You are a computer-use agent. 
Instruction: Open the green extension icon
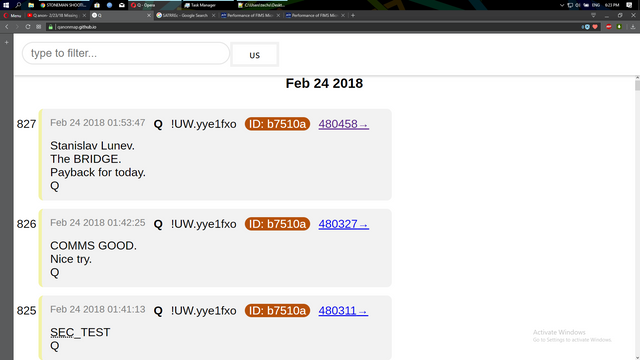click(619, 27)
